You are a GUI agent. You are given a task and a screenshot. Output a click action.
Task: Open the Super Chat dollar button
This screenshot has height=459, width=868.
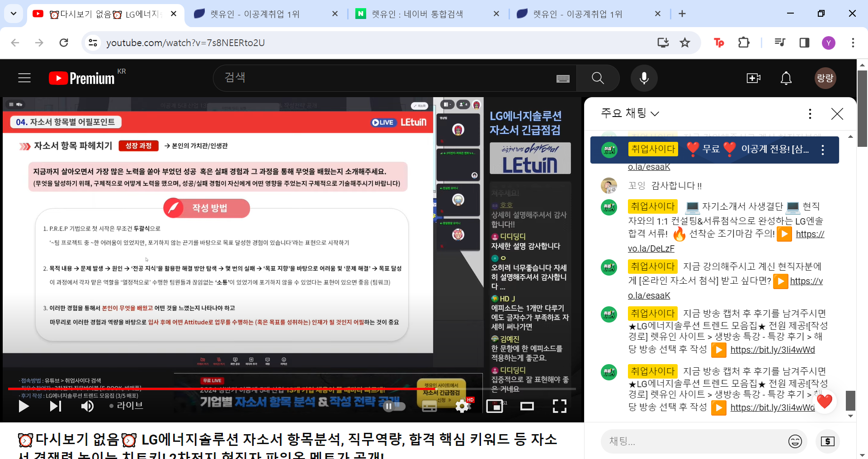pyautogui.click(x=828, y=441)
